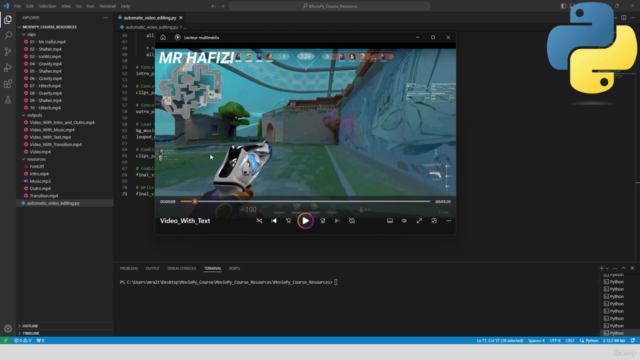This screenshot has height=360, width=640.
Task: Create a new terminal with the plus icon
Action: (601, 268)
